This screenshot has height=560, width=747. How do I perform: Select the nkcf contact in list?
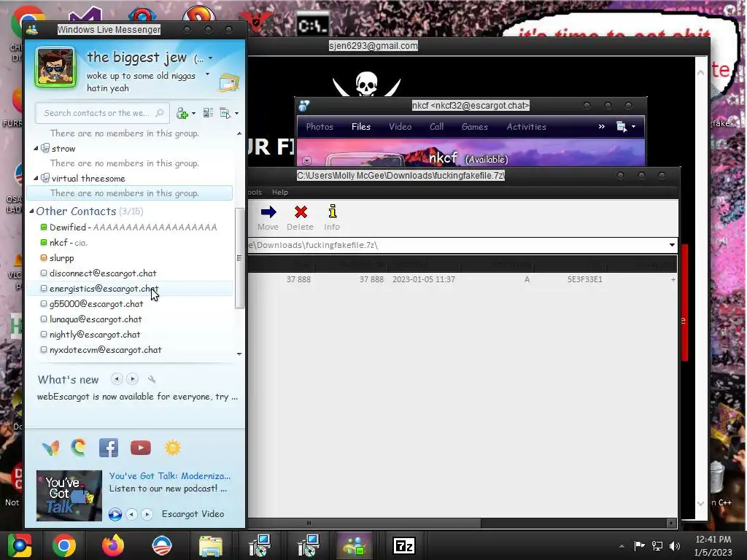tap(129, 242)
